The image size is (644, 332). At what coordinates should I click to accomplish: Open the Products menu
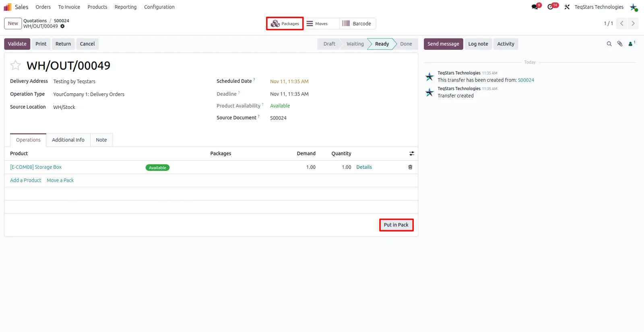click(97, 7)
